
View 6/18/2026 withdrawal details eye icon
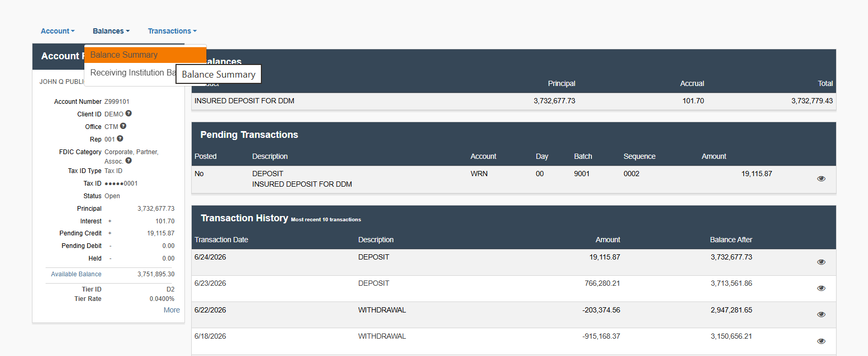point(821,341)
